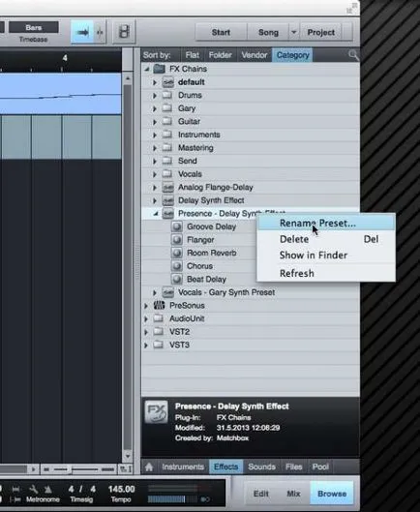Expand the Gary folder
This screenshot has height=512, width=420.
[155, 108]
